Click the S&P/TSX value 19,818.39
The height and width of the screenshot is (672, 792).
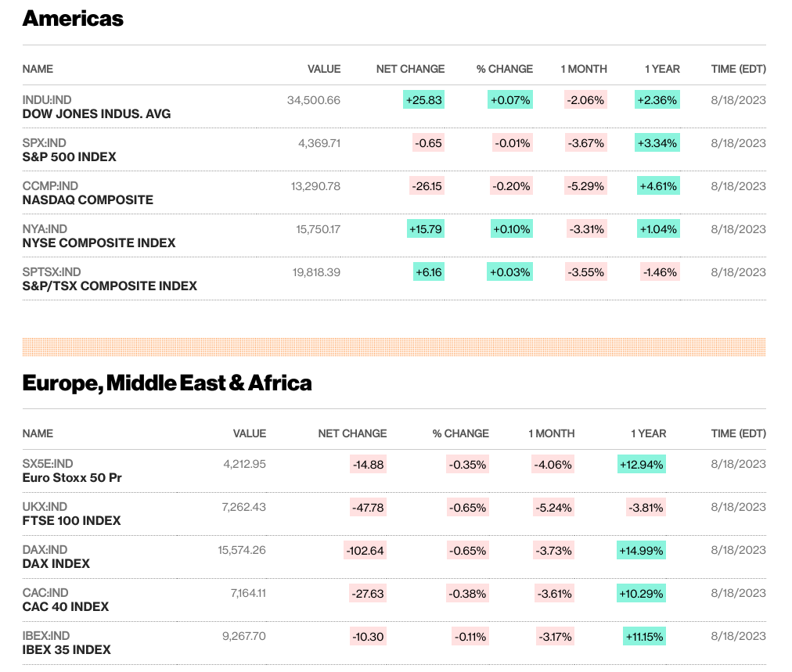pos(317,271)
